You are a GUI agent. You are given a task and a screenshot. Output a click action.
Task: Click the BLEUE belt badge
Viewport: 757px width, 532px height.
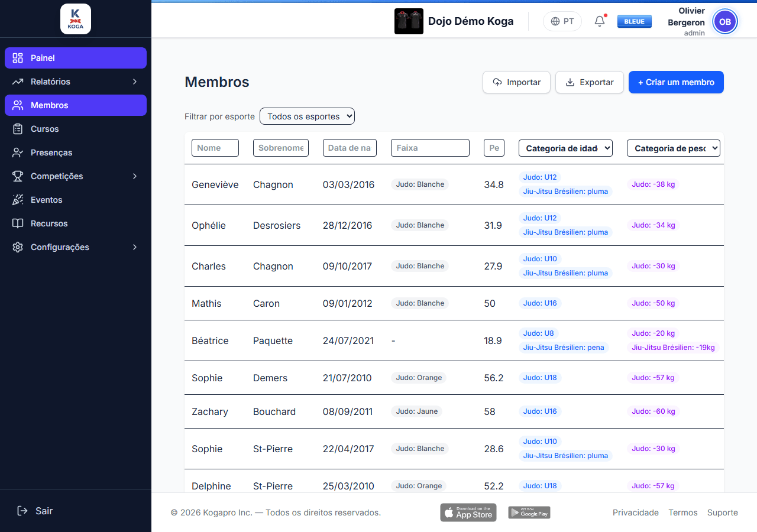(635, 21)
